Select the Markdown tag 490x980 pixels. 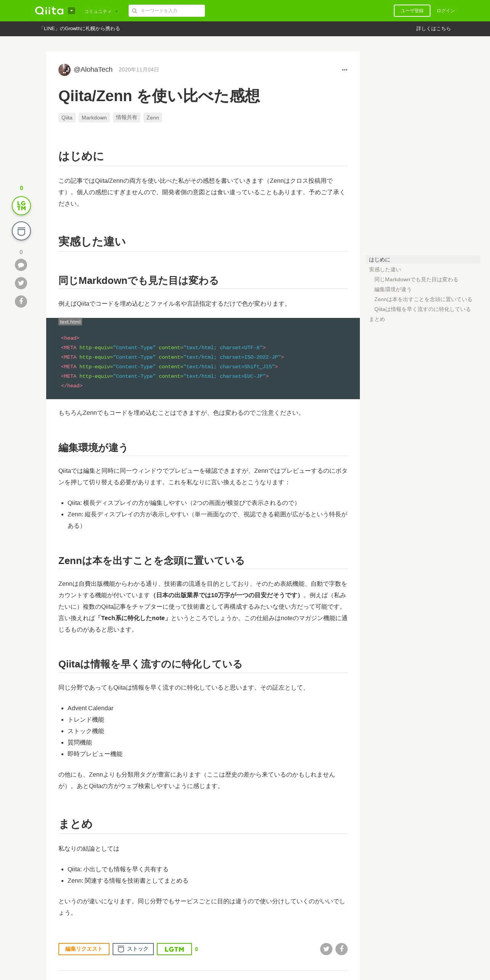(94, 118)
